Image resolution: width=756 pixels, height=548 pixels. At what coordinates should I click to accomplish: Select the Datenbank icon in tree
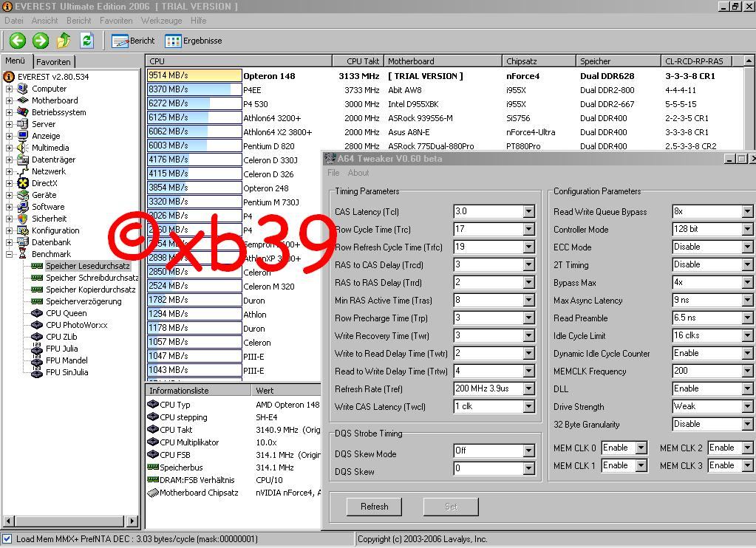pyautogui.click(x=23, y=242)
